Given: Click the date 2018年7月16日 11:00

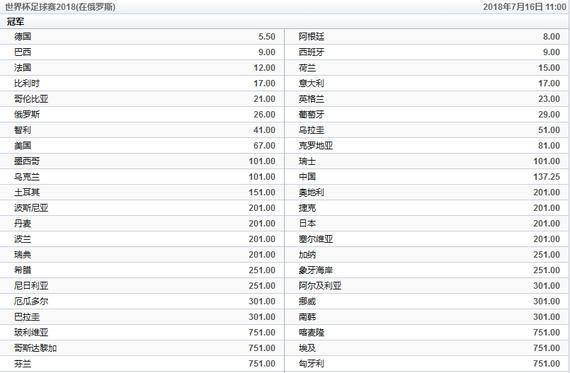Looking at the screenshot, I should pyautogui.click(x=524, y=7).
